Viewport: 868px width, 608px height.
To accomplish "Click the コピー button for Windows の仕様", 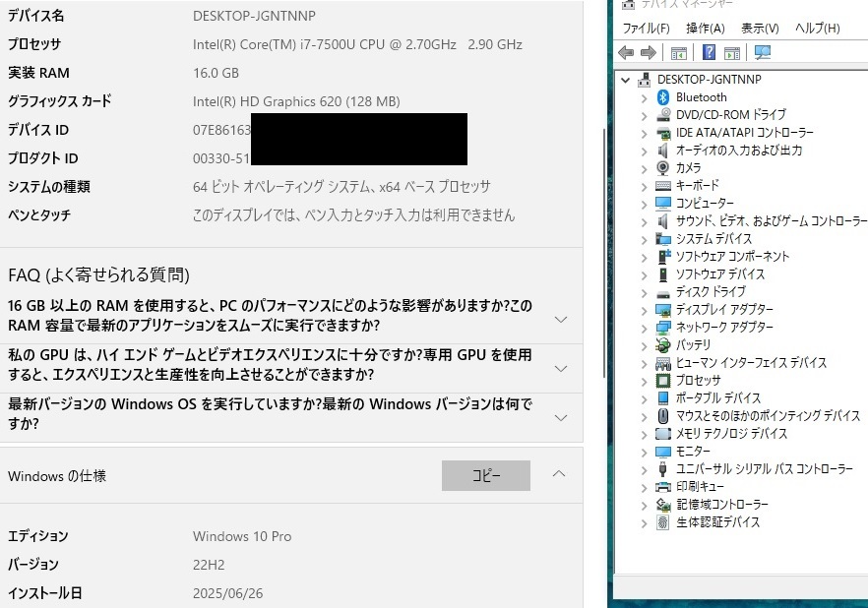I will pos(486,476).
